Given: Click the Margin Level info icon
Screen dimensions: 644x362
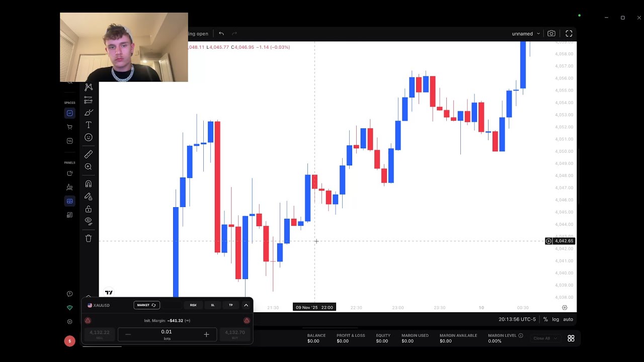Looking at the screenshot, I should coord(521,335).
